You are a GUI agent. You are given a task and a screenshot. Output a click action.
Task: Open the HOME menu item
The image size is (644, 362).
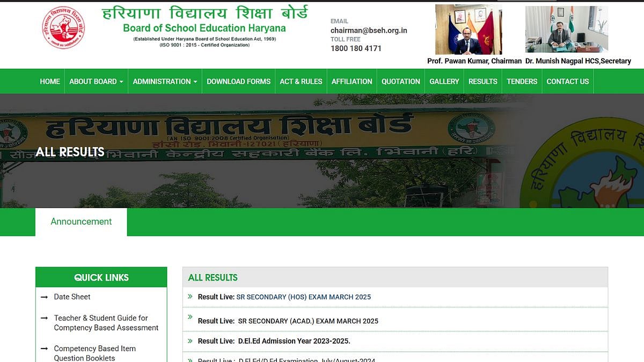[x=50, y=82]
